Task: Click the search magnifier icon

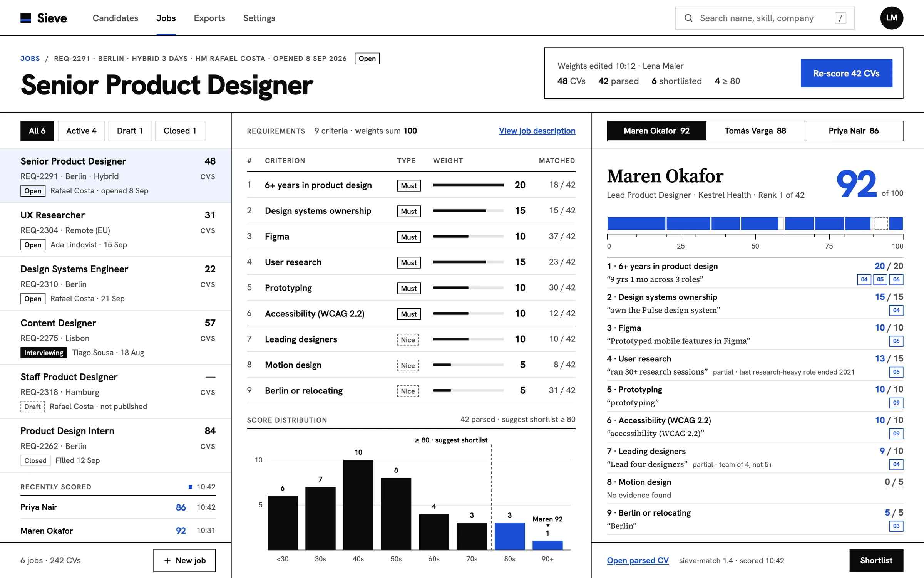Action: pyautogui.click(x=688, y=18)
